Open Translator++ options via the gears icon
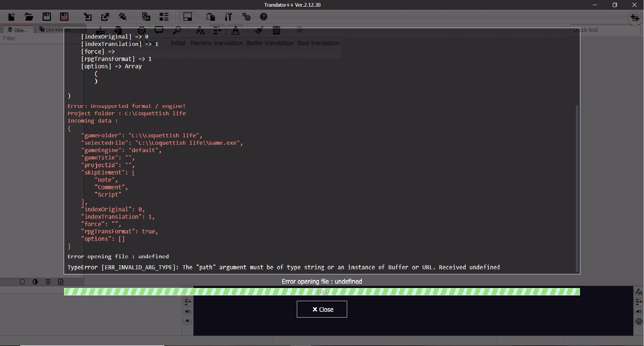Screen dimensions: 644x346 click(247, 16)
